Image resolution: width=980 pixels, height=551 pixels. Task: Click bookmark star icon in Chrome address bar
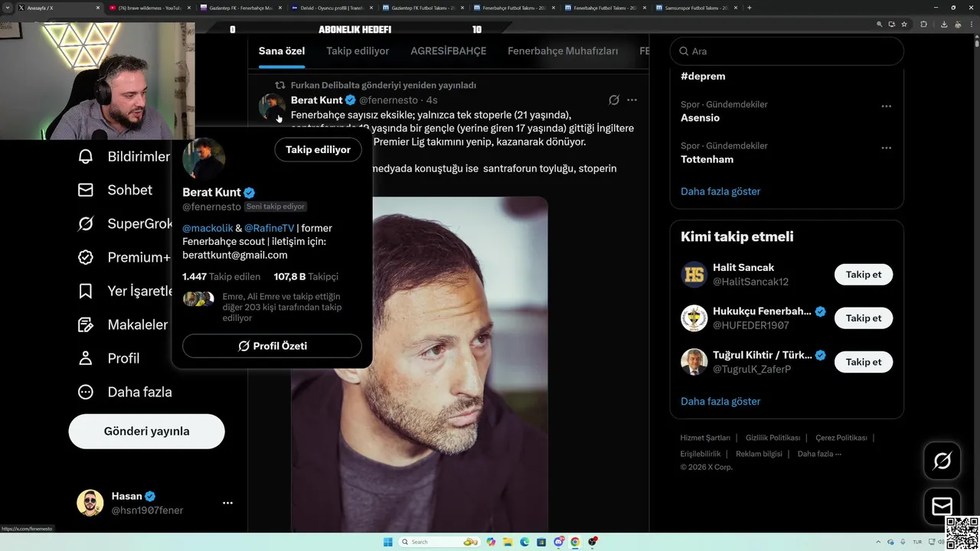[904, 24]
